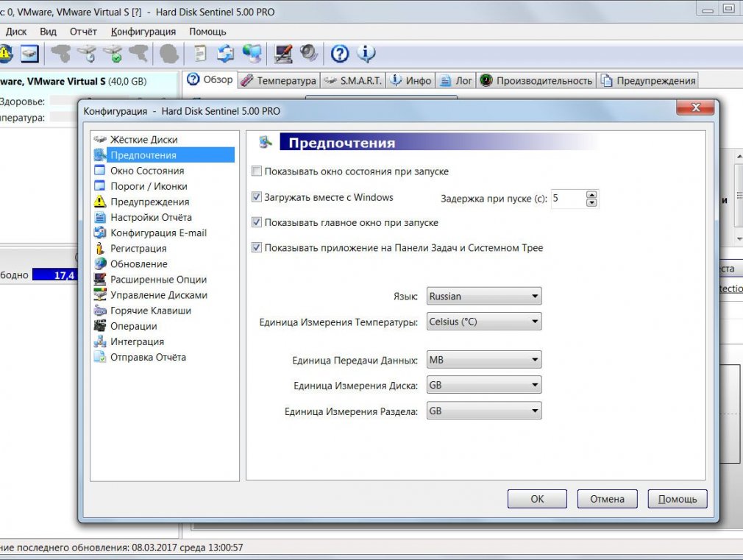Click the Помощь button in the dialog
The height and width of the screenshot is (560, 743).
pyautogui.click(x=678, y=499)
